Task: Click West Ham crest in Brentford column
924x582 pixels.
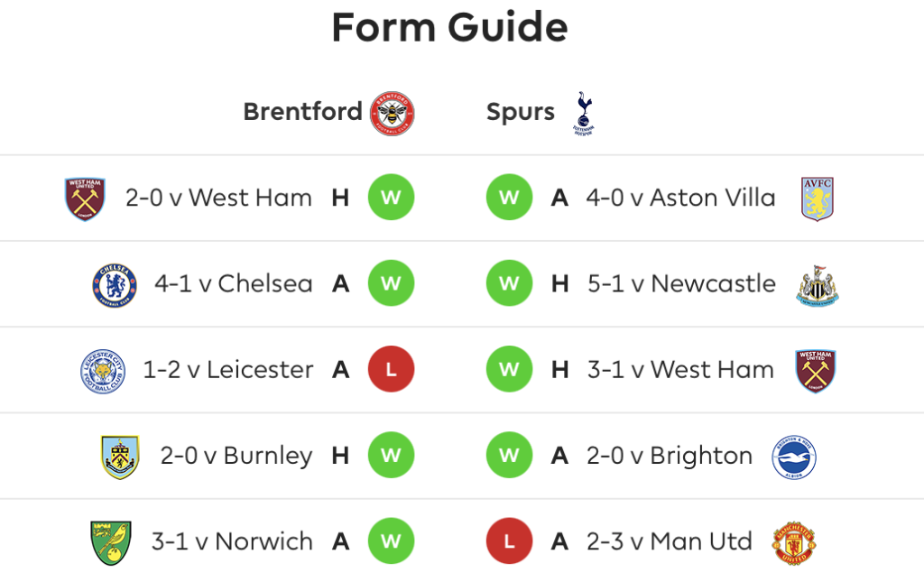Action: click(85, 199)
